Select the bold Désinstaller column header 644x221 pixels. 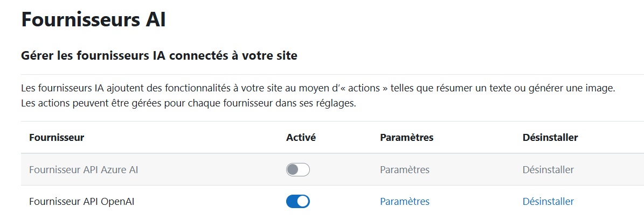click(550, 138)
